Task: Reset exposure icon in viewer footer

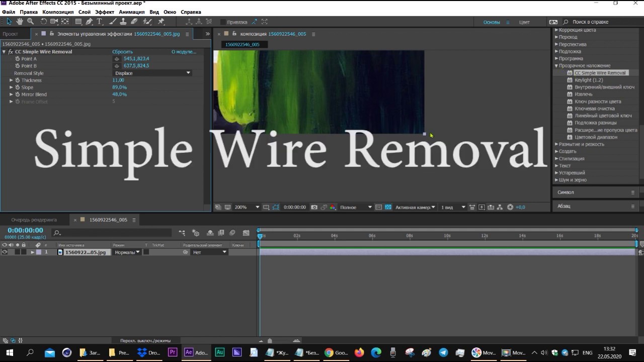Action: (510, 207)
